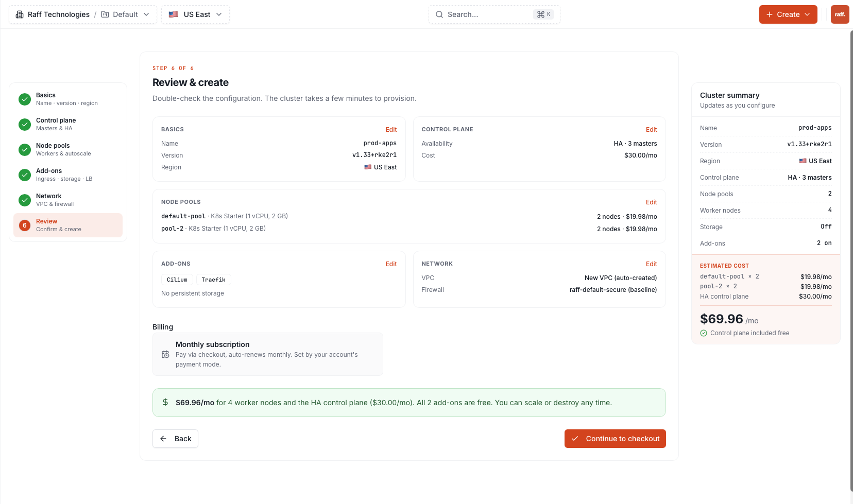Click the Cilium add-on tag

(177, 280)
